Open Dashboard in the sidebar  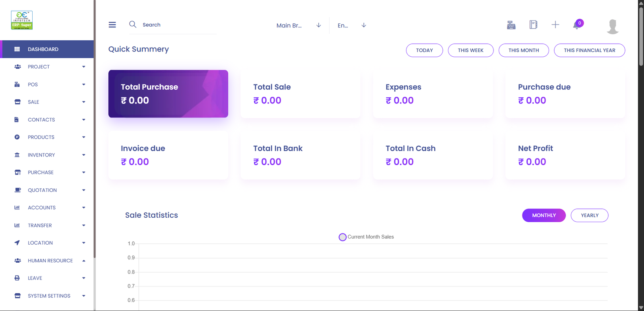pos(43,49)
